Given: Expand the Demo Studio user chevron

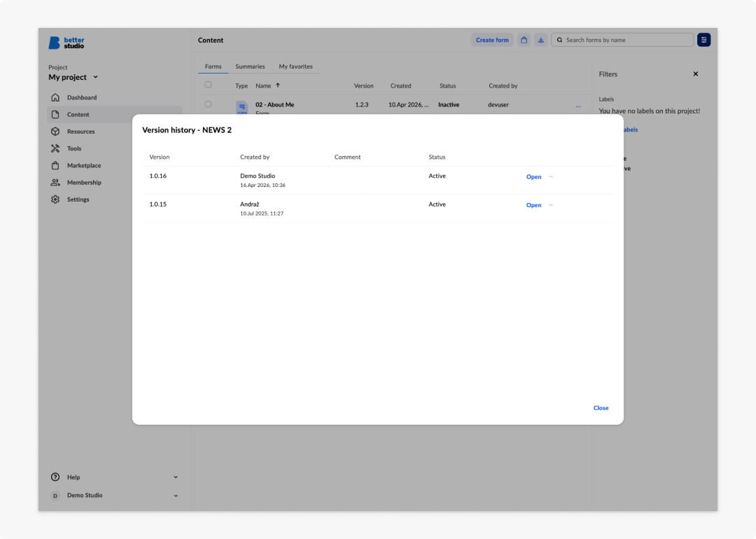Looking at the screenshot, I should [176, 496].
